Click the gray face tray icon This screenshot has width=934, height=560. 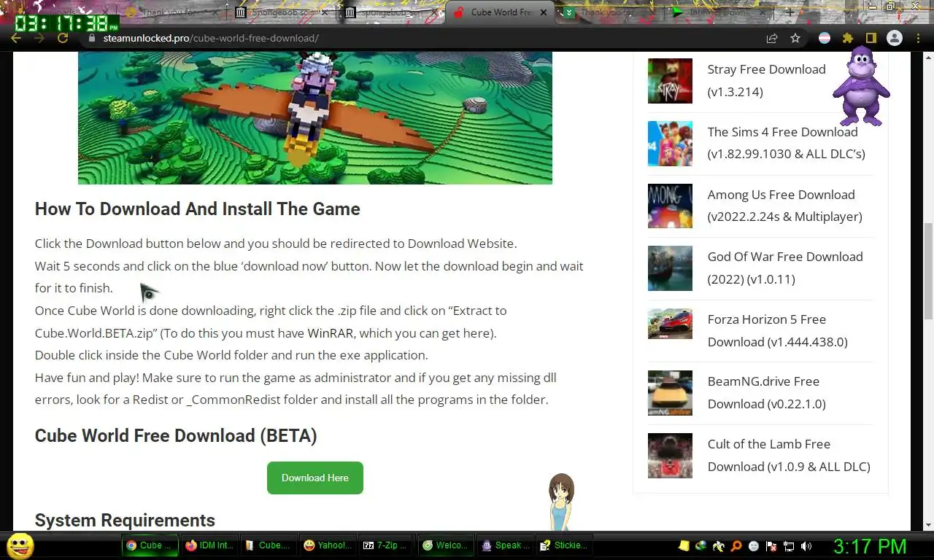(754, 545)
